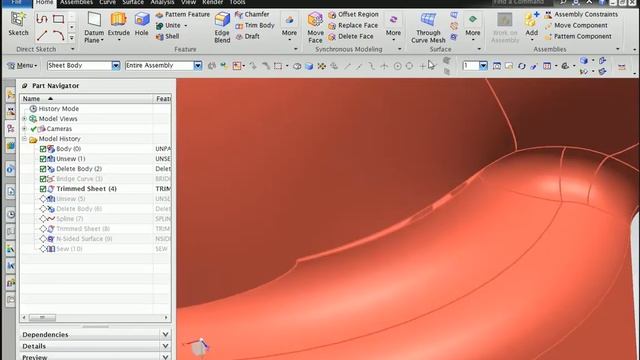Sort by the Name column header
Screen dimensions: 640x360
(86, 99)
